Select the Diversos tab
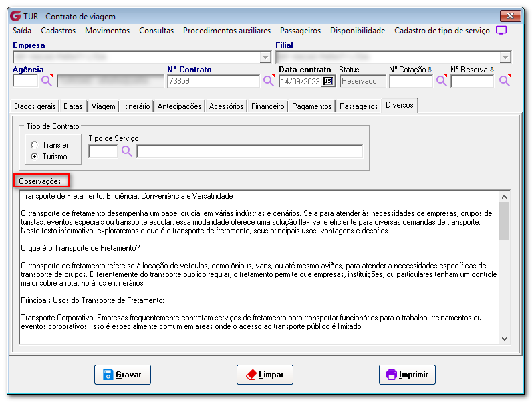This screenshot has width=532, height=402. pos(400,105)
